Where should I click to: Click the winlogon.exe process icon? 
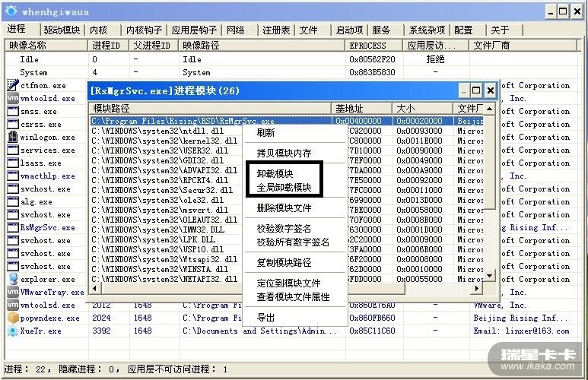[x=13, y=137]
